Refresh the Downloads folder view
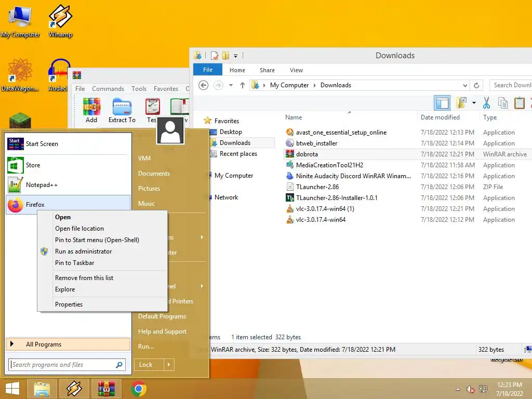The image size is (532, 399). [476, 85]
